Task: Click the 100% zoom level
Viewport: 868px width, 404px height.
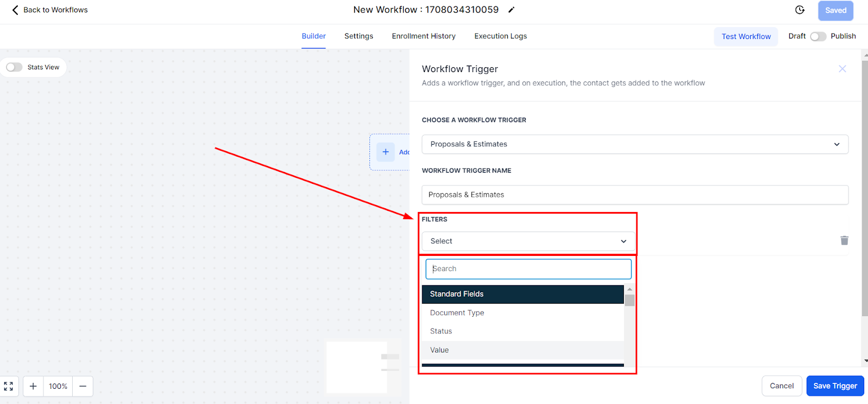Action: 58,386
